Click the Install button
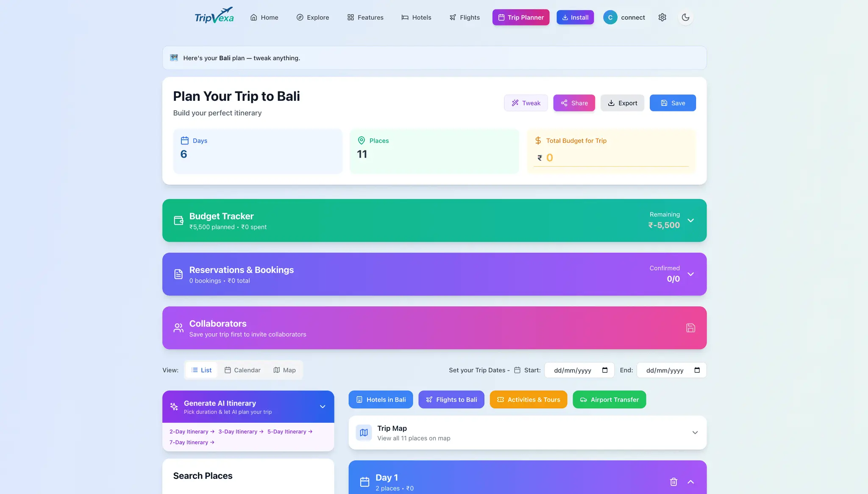 (575, 17)
